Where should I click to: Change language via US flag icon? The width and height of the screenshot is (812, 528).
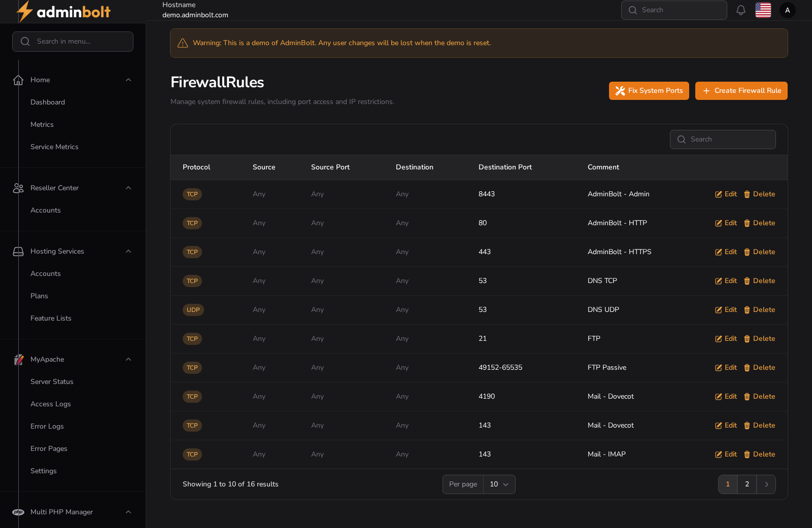pyautogui.click(x=763, y=10)
